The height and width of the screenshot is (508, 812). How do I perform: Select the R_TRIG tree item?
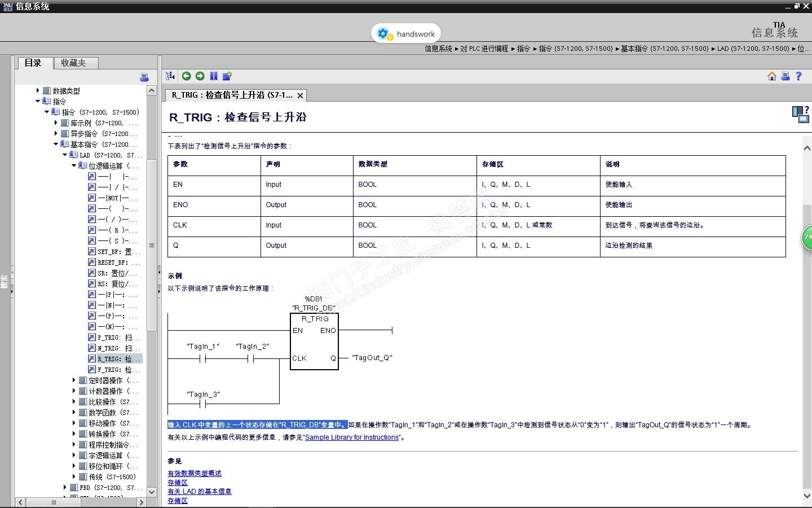click(x=119, y=358)
